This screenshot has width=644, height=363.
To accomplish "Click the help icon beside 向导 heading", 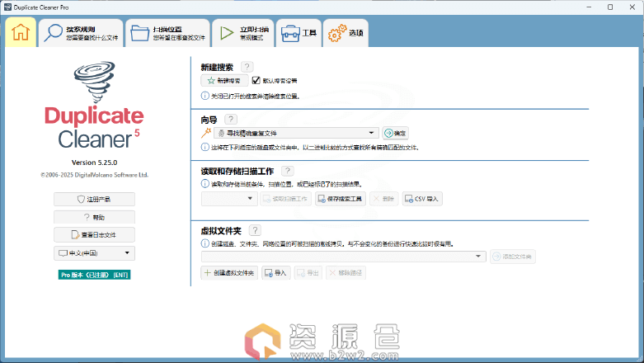I will pos(230,120).
